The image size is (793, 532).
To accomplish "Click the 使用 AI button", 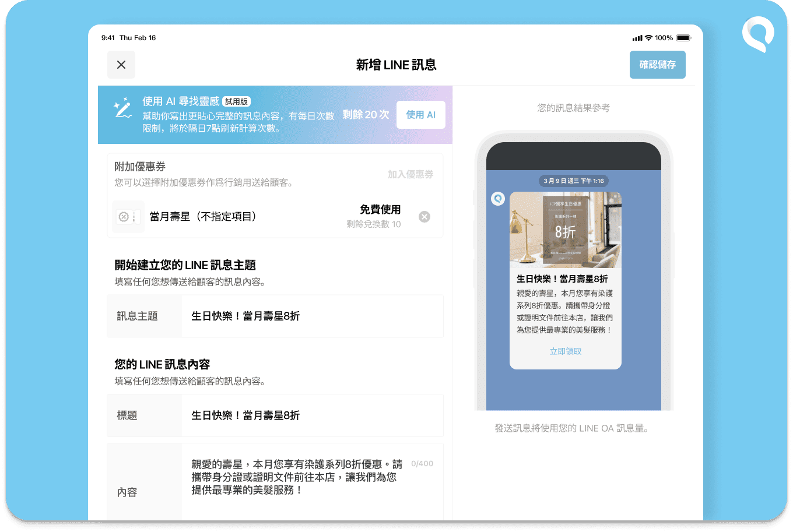I will click(421, 115).
